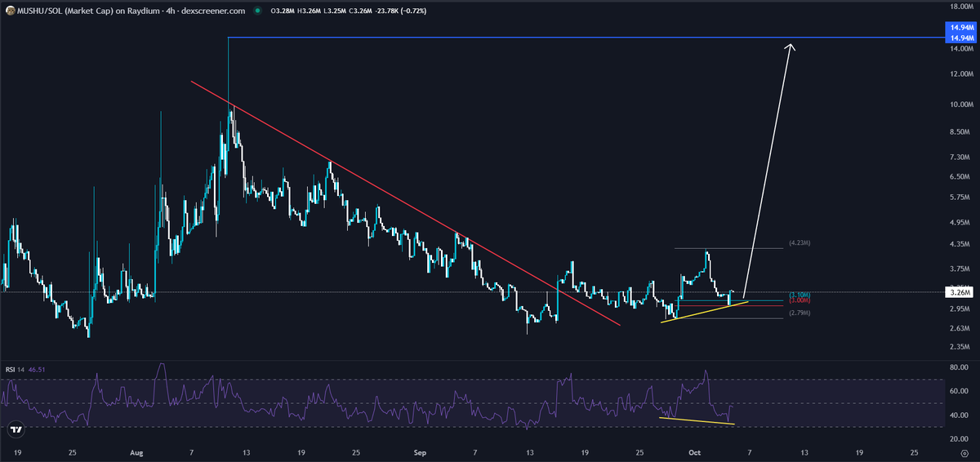Select the (4.23M) level label

799,243
